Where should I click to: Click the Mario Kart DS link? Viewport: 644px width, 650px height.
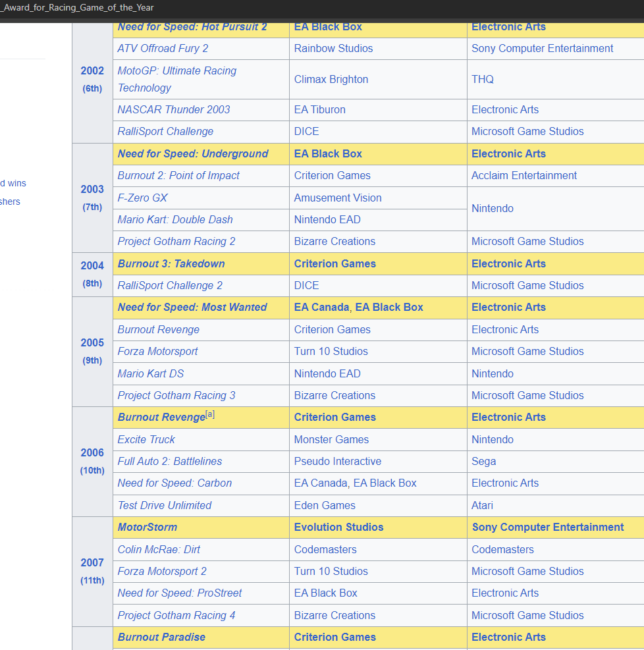(150, 373)
